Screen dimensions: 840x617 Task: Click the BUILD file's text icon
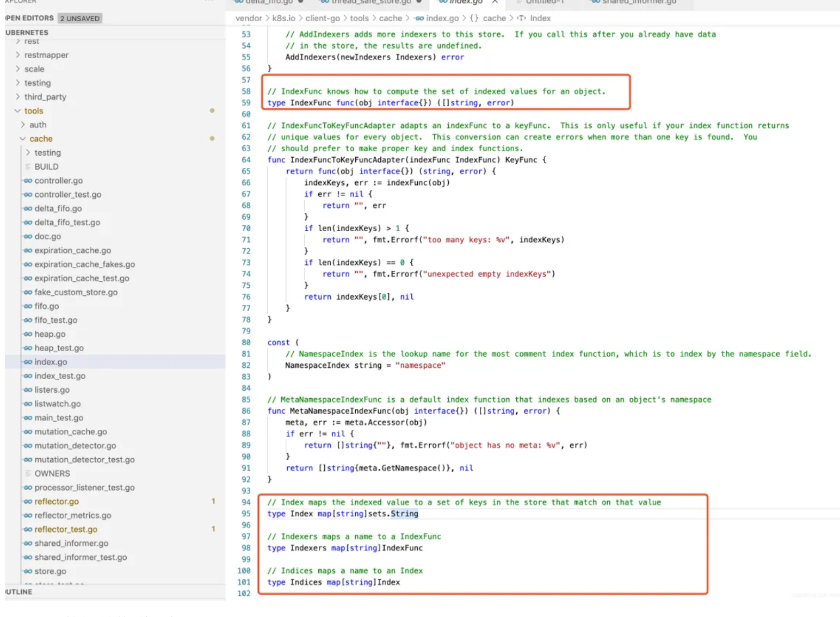28,166
